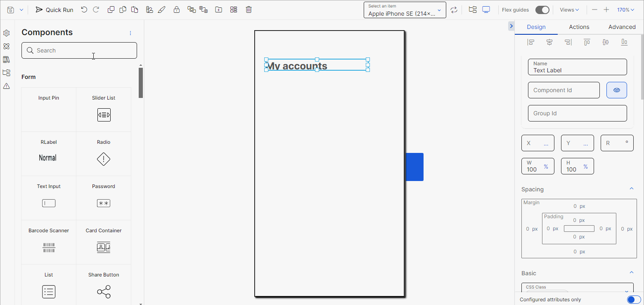Toggle the Flex guides switch
This screenshot has height=305, width=644.
point(542,10)
